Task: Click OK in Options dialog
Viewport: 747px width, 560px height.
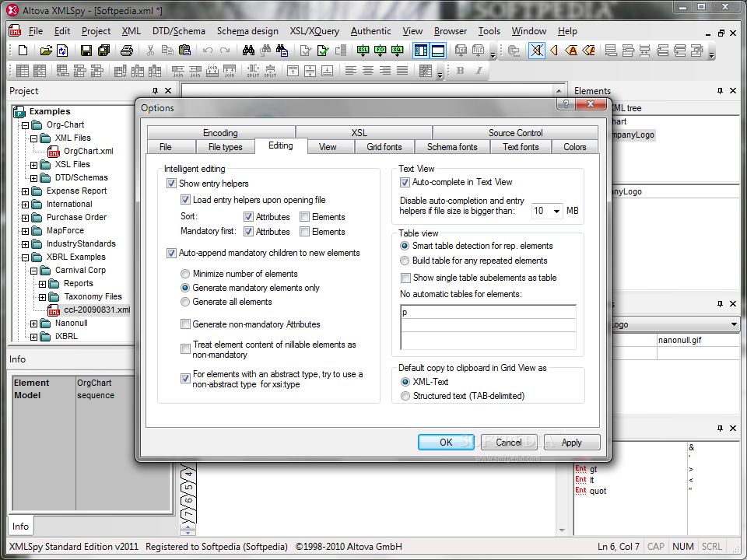Action: coord(446,442)
